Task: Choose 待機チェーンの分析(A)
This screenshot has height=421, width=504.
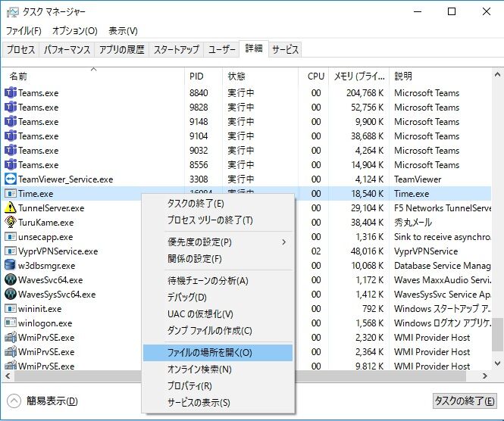Action: click(x=218, y=281)
